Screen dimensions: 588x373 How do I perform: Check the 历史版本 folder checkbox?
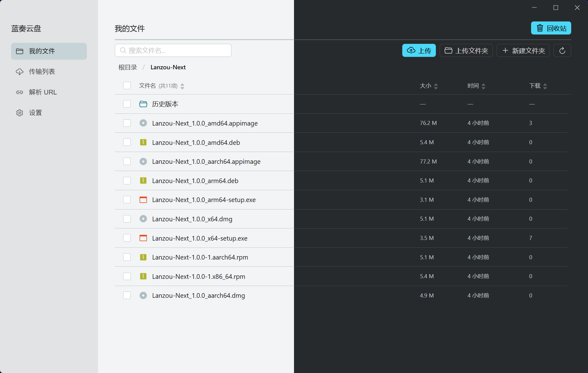(127, 104)
